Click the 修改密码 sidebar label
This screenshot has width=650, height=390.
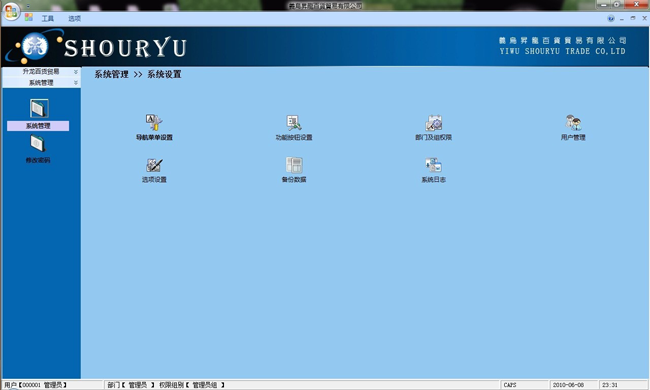(x=38, y=160)
